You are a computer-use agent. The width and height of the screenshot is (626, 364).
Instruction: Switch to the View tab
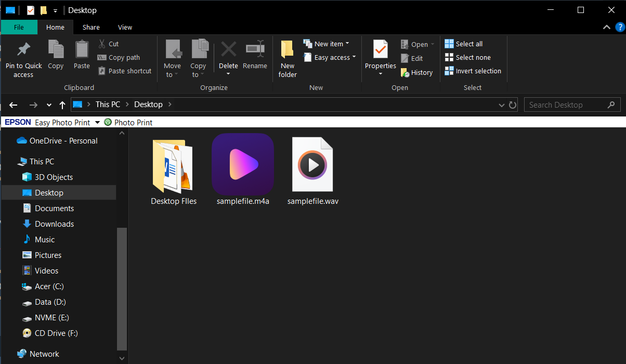[125, 27]
